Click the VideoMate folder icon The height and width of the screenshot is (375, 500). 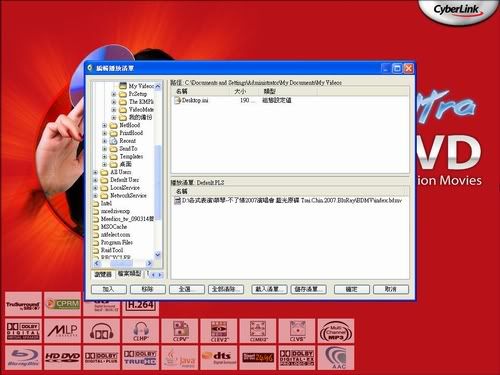point(123,109)
